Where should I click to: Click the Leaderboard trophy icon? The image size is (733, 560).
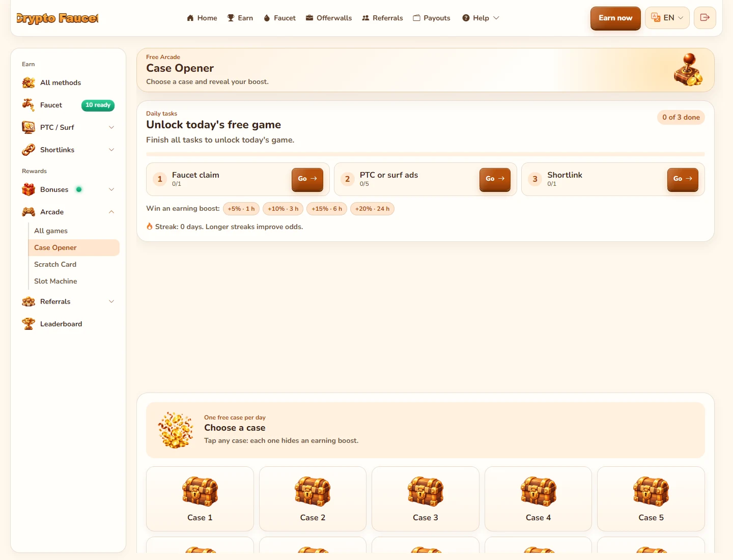pos(29,324)
